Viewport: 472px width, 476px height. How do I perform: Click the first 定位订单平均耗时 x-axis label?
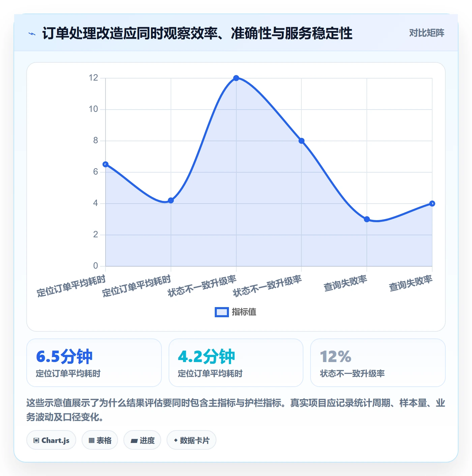coord(71,286)
